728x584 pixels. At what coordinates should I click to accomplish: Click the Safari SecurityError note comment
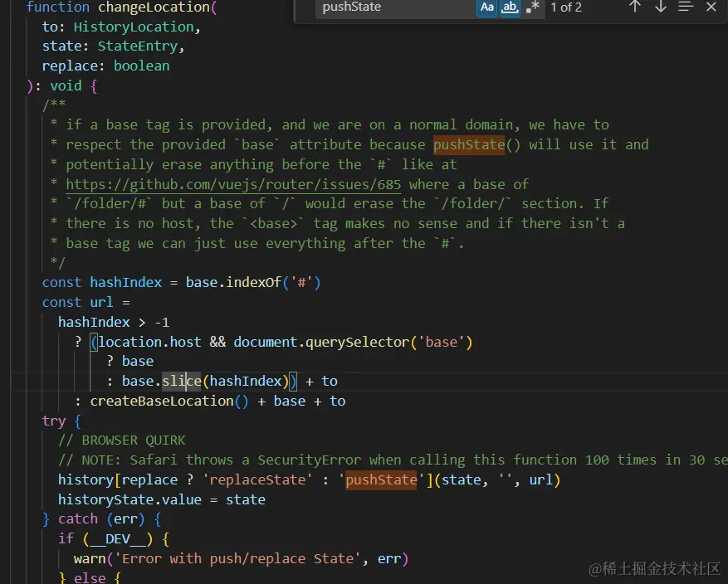coord(393,460)
